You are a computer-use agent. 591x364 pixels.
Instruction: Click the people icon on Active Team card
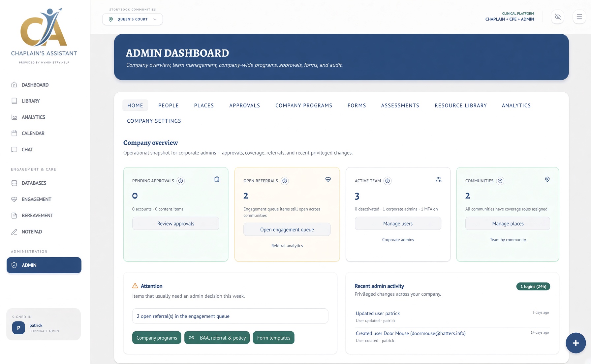tap(438, 179)
